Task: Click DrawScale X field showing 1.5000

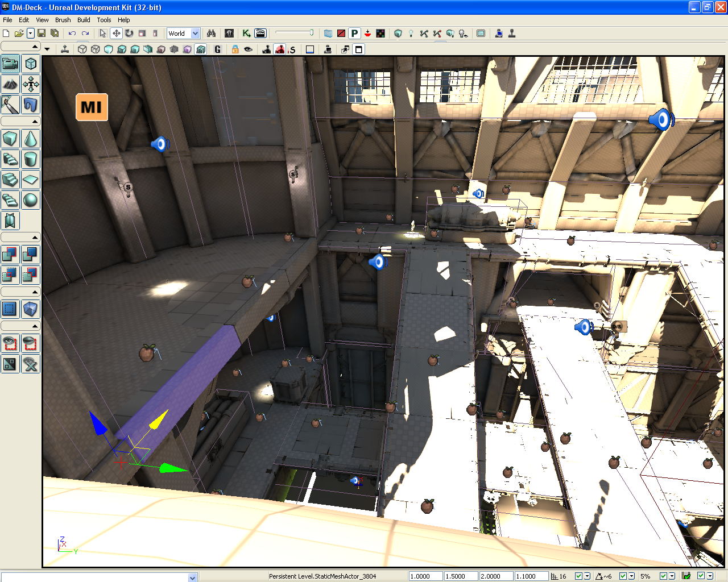Action: [461, 576]
